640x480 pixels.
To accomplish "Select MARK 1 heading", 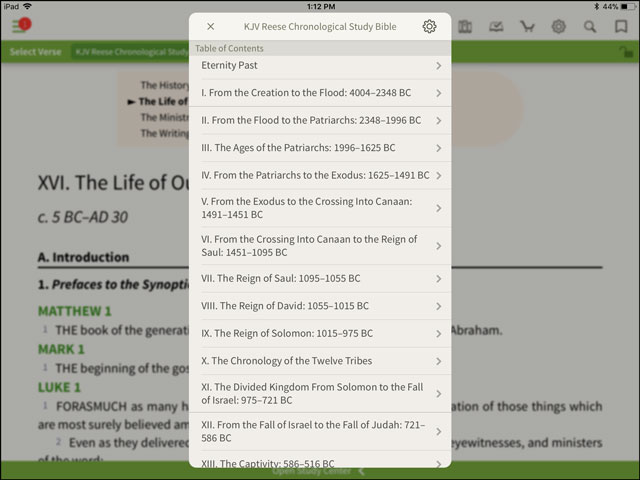I will pos(61,349).
